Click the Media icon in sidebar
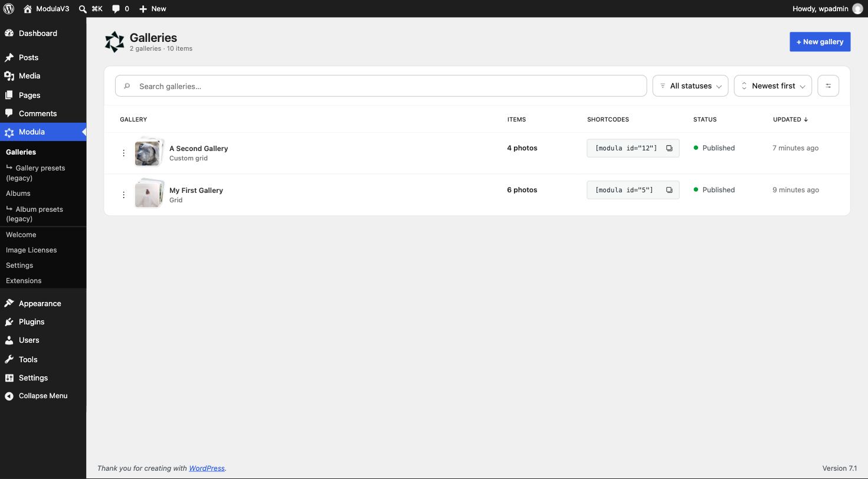The width and height of the screenshot is (868, 479). tap(9, 76)
